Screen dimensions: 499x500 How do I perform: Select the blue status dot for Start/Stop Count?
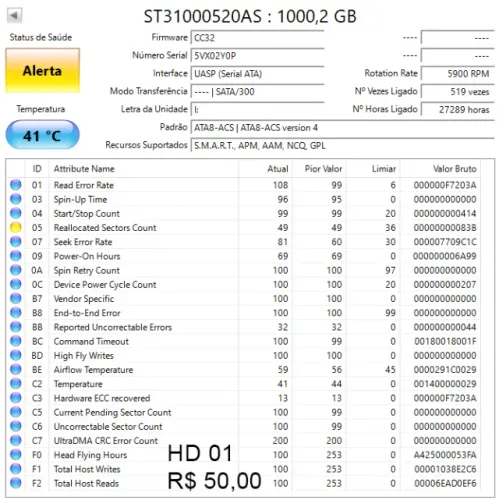tap(15, 213)
